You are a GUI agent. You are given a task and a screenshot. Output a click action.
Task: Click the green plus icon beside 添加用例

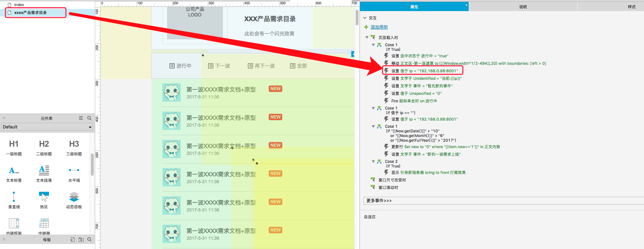(x=366, y=27)
